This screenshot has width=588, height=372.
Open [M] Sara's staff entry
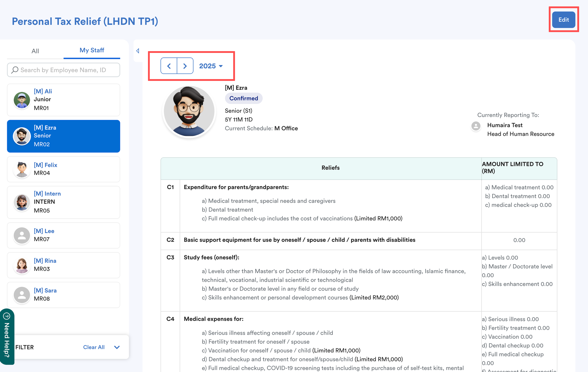(63, 295)
